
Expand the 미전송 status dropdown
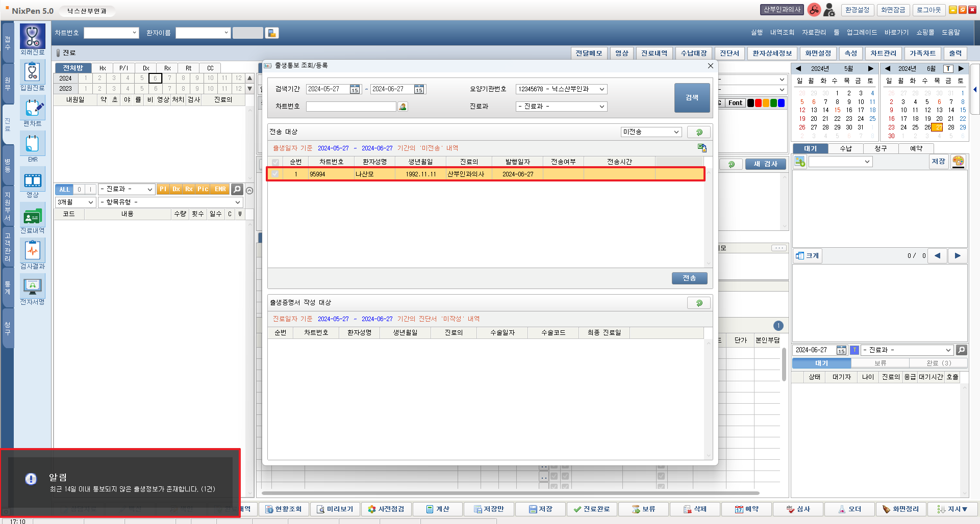[x=651, y=132]
